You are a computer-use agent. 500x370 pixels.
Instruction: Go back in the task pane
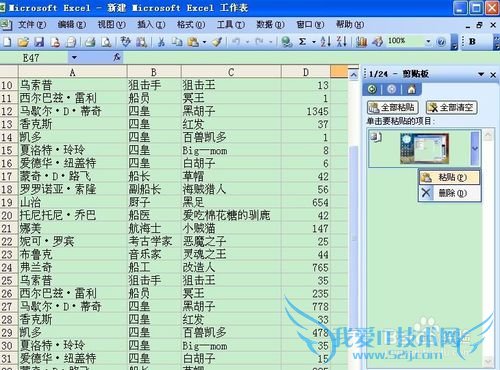coord(372,89)
